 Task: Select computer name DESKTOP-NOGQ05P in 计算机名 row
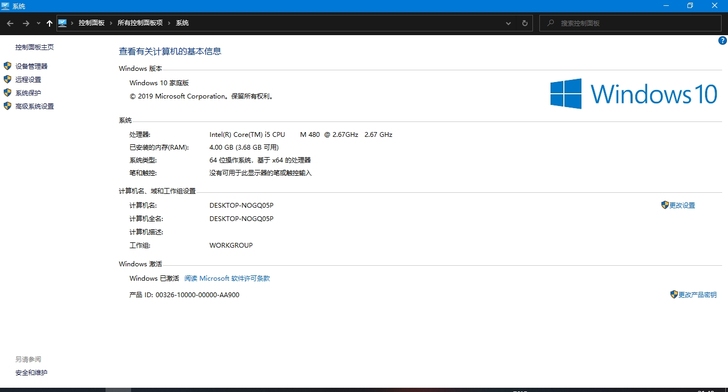pos(241,205)
